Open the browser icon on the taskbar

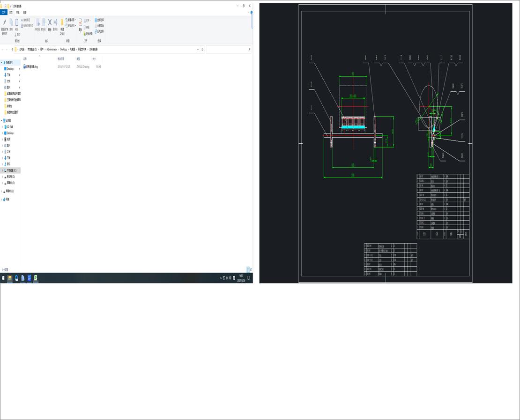(x=16, y=278)
